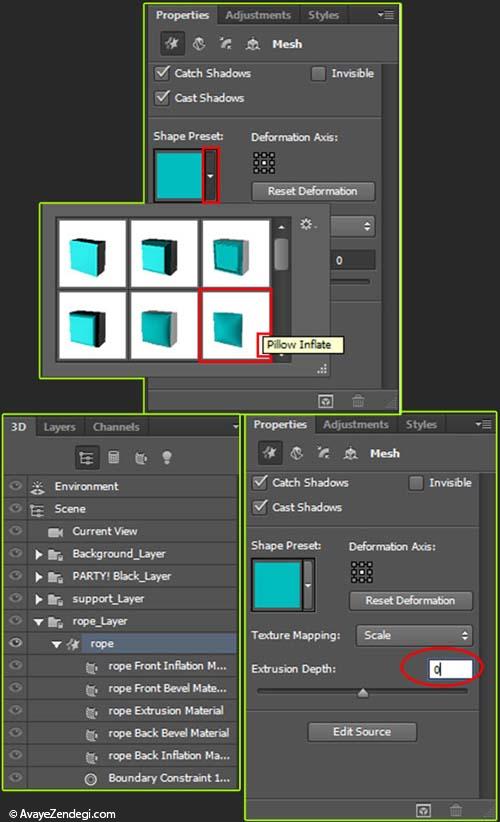Hide the rope mesh eye
Screen dimensions: 500x822
point(16,643)
